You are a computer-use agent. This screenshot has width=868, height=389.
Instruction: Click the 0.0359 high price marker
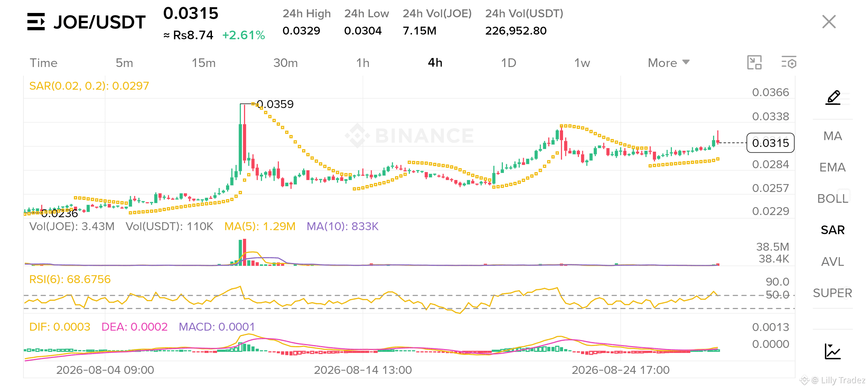click(275, 104)
